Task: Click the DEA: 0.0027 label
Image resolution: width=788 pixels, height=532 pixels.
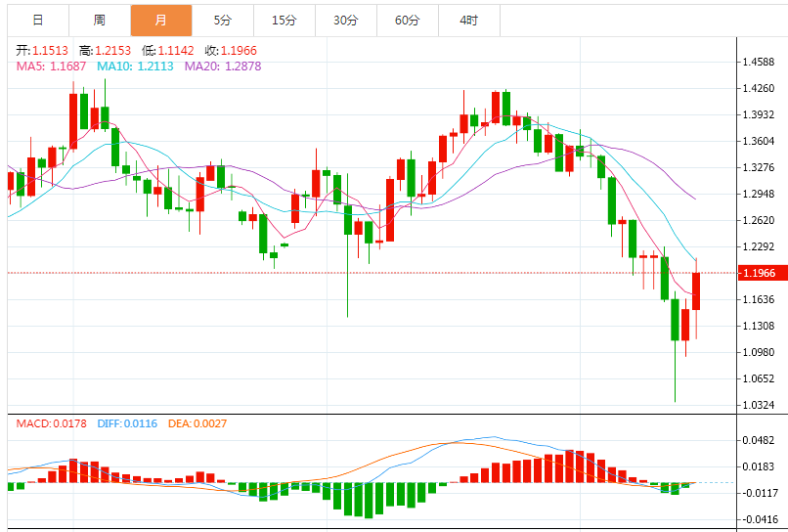Action: [x=197, y=423]
